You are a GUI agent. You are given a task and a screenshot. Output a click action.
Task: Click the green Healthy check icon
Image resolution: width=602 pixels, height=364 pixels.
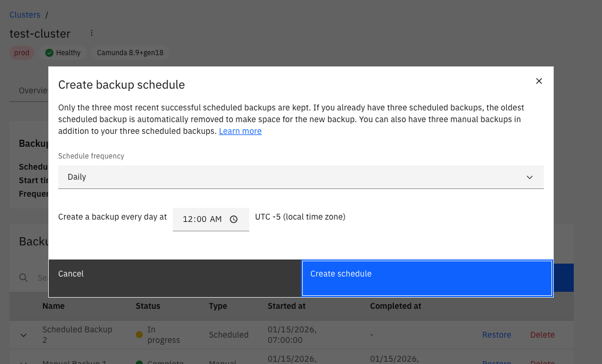point(49,53)
